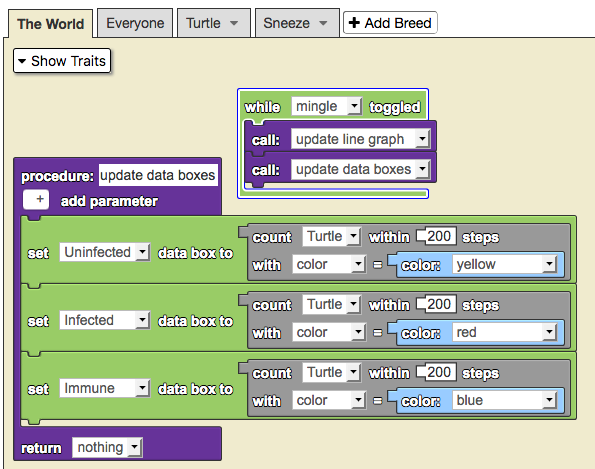The image size is (595, 469).
Task: Edit the 200 steps field in the Infected row
Action: click(x=439, y=304)
